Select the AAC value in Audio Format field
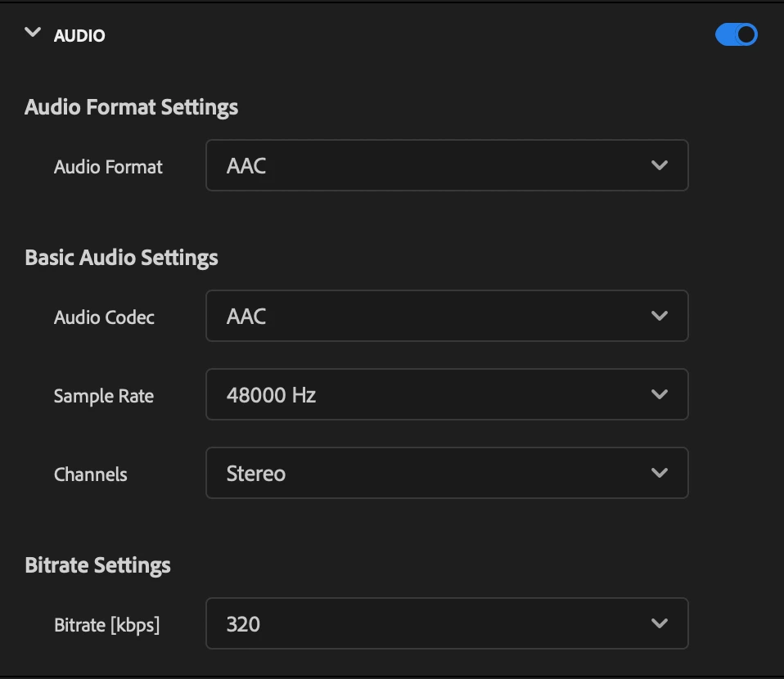Screen dimensions: 784x679 pyautogui.click(x=246, y=165)
